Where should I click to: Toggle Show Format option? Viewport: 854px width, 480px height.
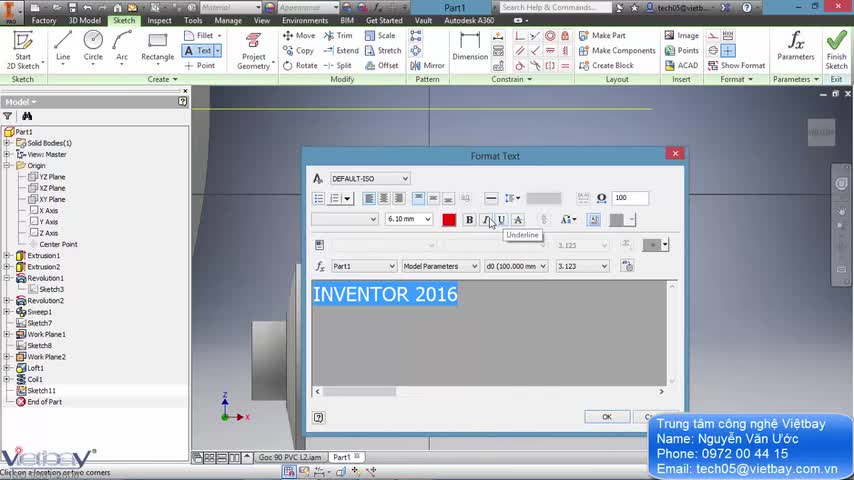point(736,65)
